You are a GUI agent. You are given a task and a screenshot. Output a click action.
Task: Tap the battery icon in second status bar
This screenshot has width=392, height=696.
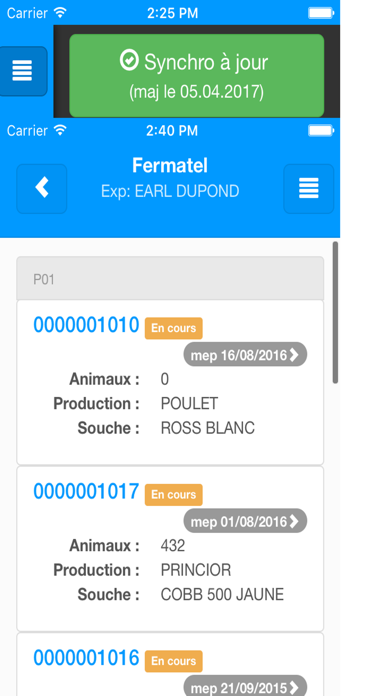(321, 130)
